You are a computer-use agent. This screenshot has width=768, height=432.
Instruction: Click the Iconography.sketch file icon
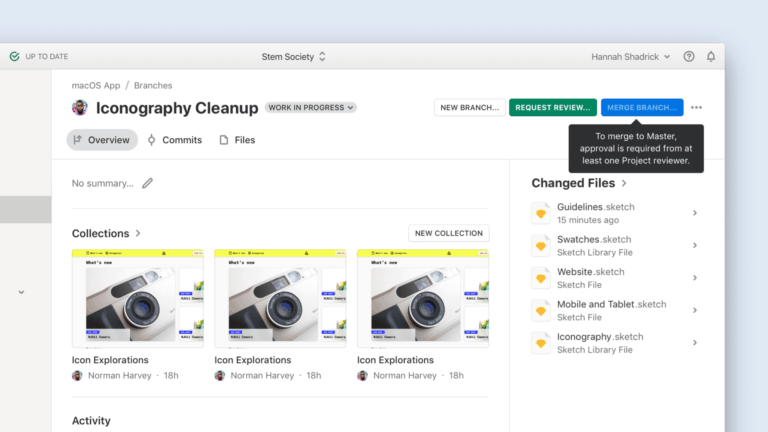tap(540, 342)
